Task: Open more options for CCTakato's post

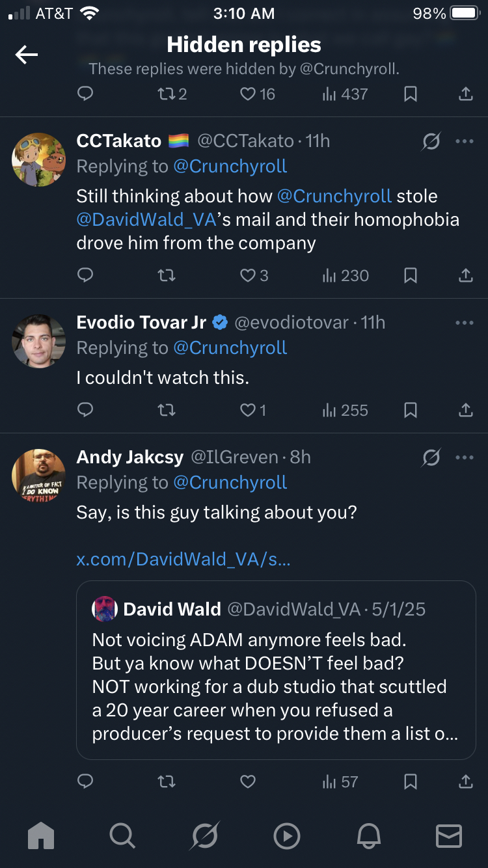Action: [x=465, y=141]
